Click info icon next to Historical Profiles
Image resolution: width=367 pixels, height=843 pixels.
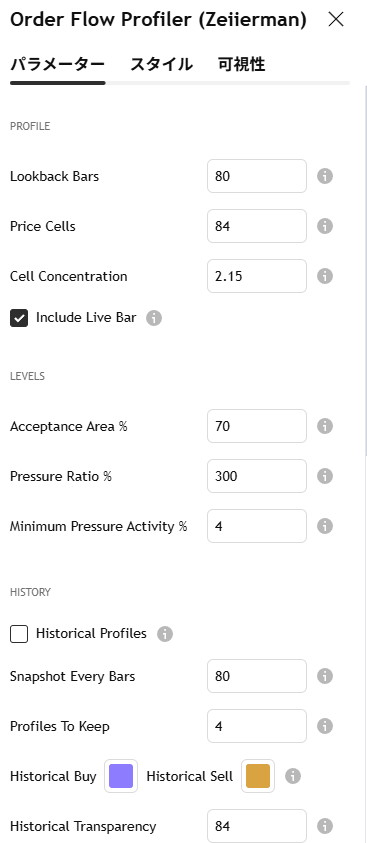coord(164,634)
